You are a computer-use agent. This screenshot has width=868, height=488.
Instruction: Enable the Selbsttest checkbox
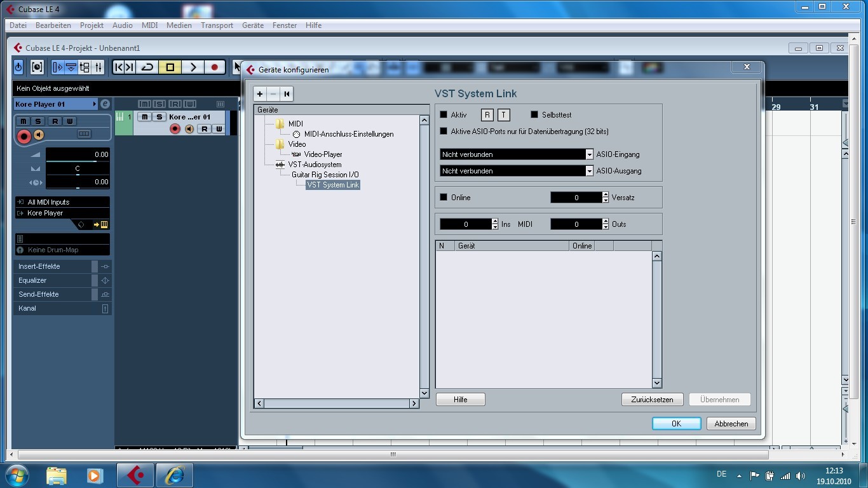tap(534, 115)
